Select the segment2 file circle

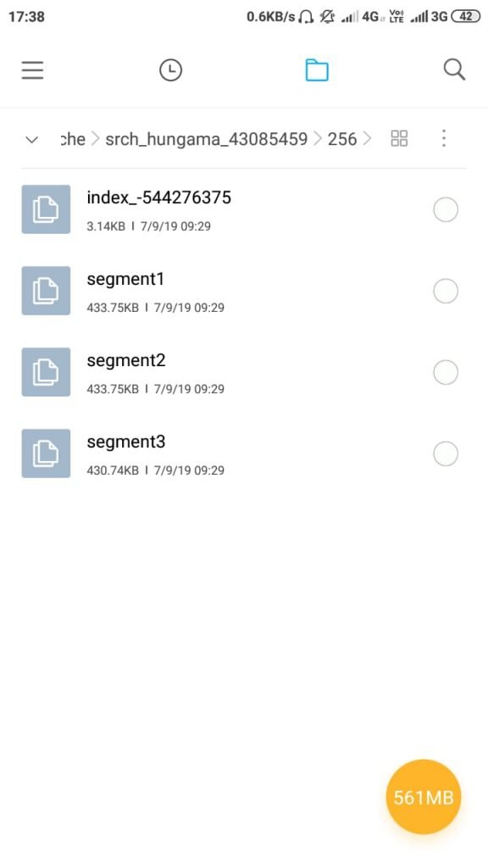[446, 372]
